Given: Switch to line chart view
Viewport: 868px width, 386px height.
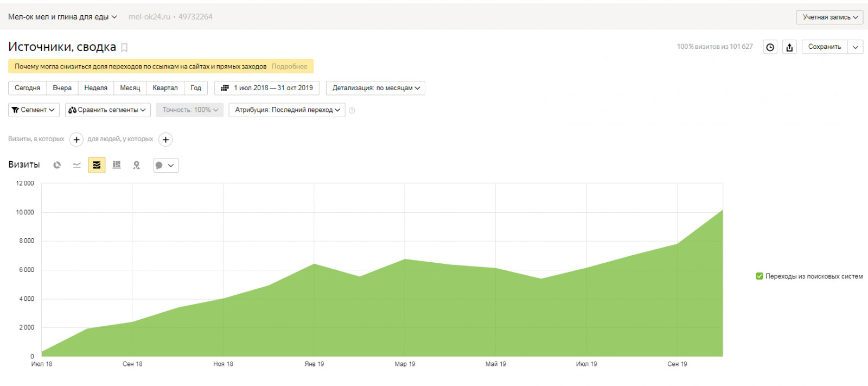Looking at the screenshot, I should (x=76, y=165).
